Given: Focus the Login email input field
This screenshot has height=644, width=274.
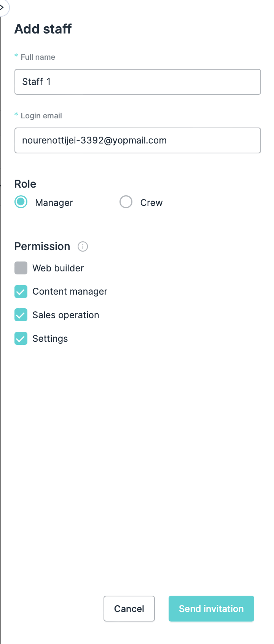Looking at the screenshot, I should (x=137, y=140).
